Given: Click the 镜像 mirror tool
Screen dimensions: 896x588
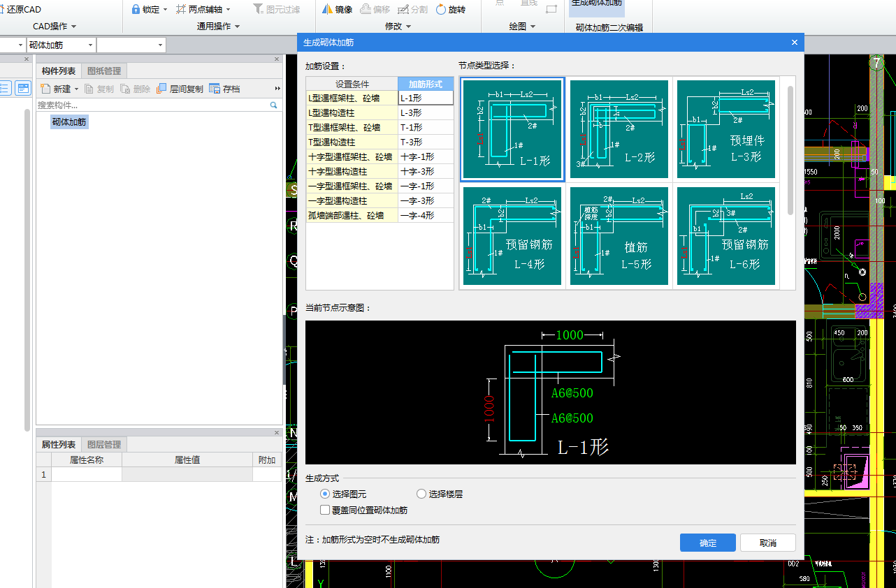Looking at the screenshot, I should (337, 10).
